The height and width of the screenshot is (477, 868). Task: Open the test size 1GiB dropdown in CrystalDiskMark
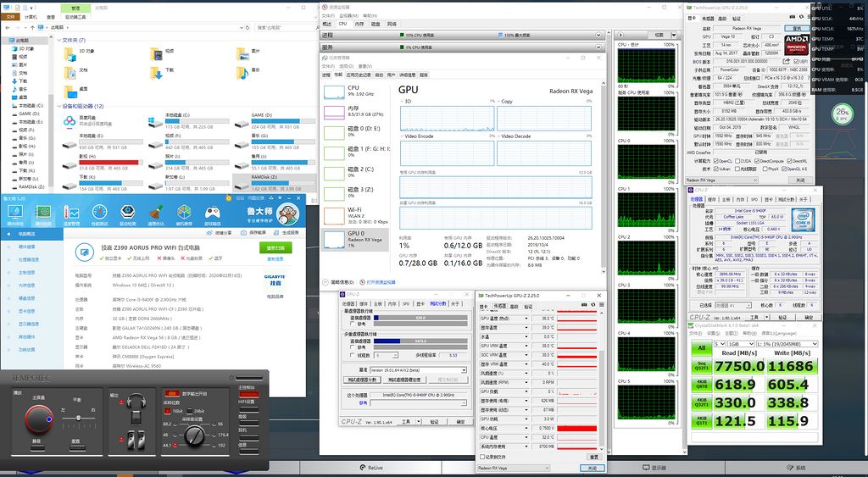tap(741, 344)
